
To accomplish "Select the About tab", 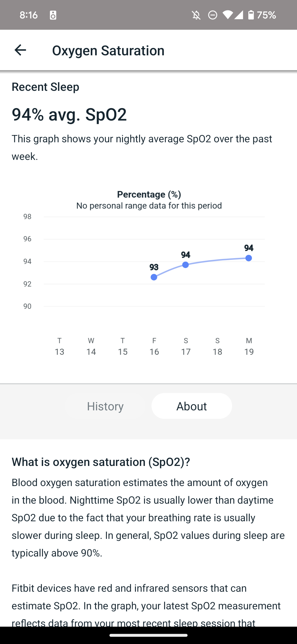I will click(192, 406).
